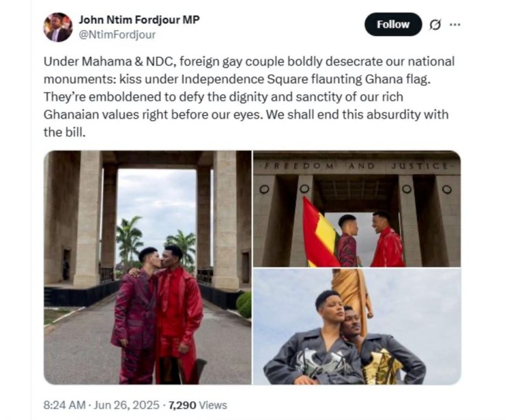Click the tweet text about Independence Square
Viewport: 505px width, 420px height.
click(x=249, y=97)
